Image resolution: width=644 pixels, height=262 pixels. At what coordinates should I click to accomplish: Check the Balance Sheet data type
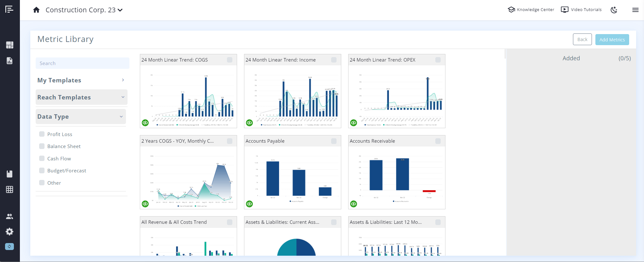click(x=42, y=146)
